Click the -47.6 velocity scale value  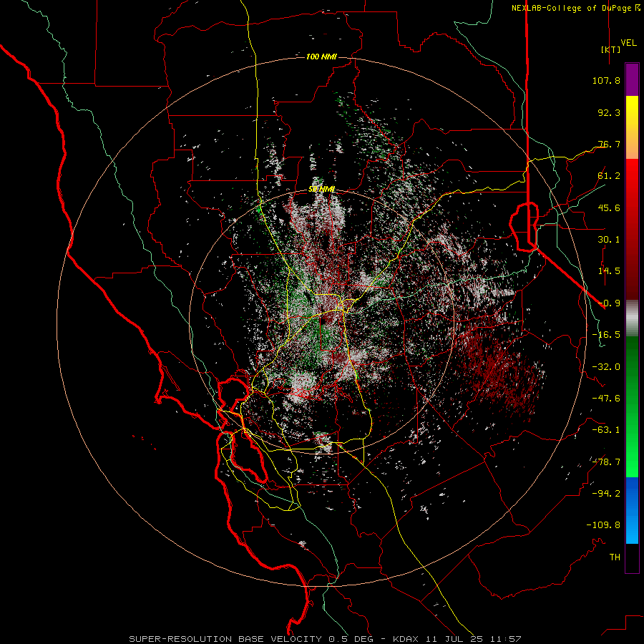606,399
